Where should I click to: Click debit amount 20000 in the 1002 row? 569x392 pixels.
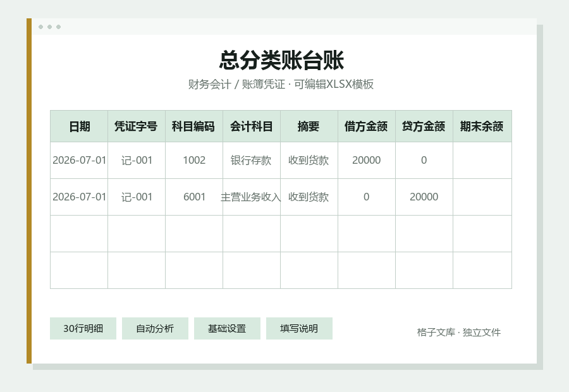tap(367, 160)
